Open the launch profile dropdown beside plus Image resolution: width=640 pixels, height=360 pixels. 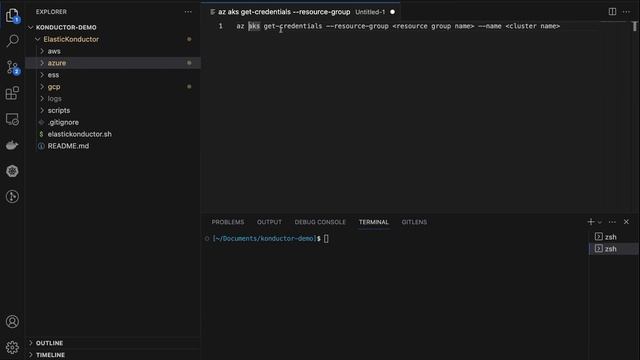click(x=600, y=222)
